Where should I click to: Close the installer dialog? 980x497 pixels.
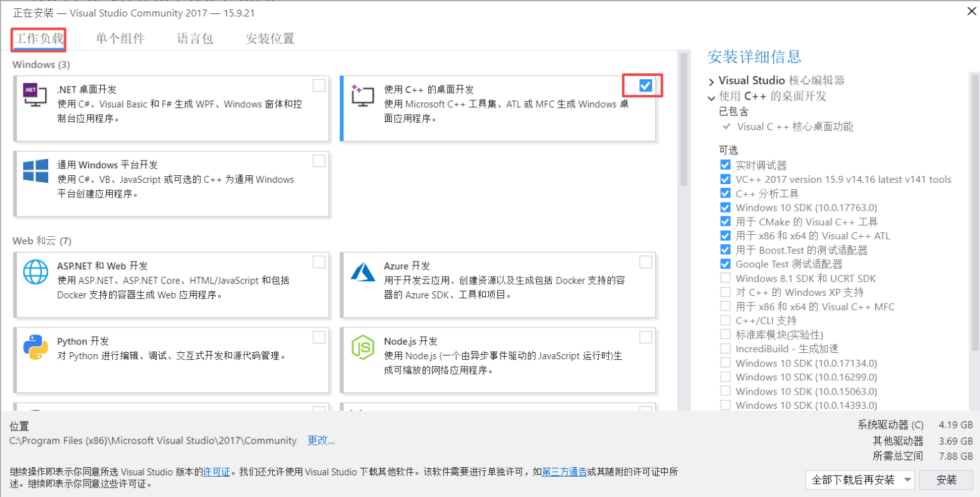coord(970,11)
